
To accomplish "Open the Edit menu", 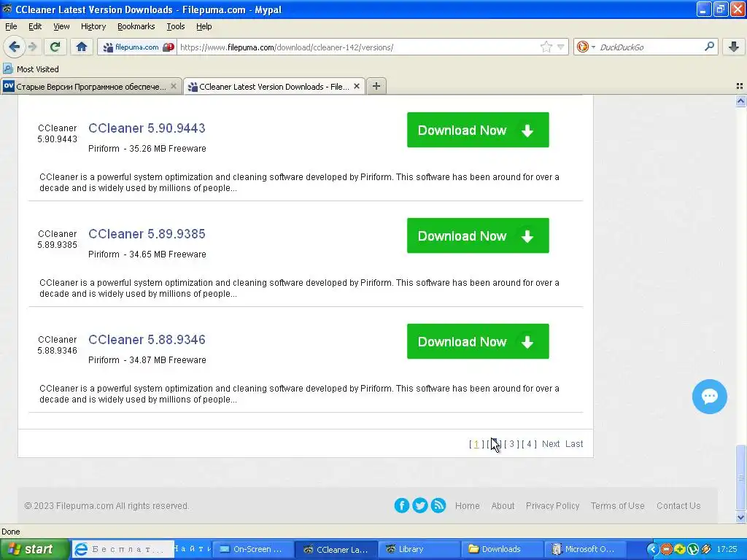I will tap(35, 26).
